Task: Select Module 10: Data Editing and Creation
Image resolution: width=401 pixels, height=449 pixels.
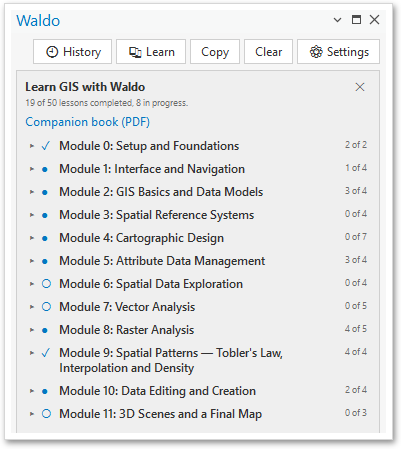Action: click(158, 391)
